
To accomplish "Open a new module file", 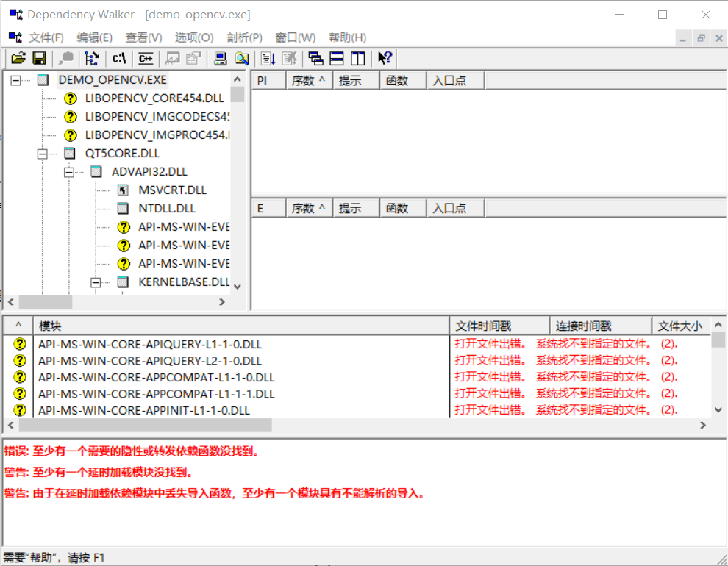I will pos(18,58).
